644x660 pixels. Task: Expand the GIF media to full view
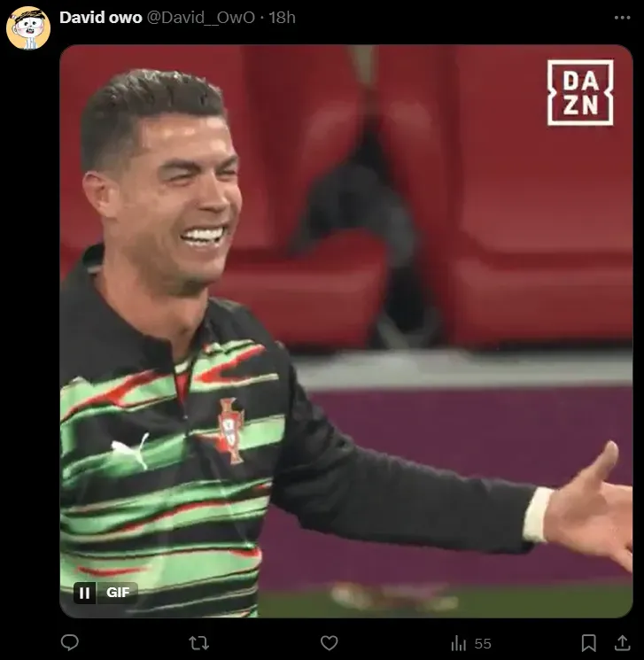tap(346, 331)
